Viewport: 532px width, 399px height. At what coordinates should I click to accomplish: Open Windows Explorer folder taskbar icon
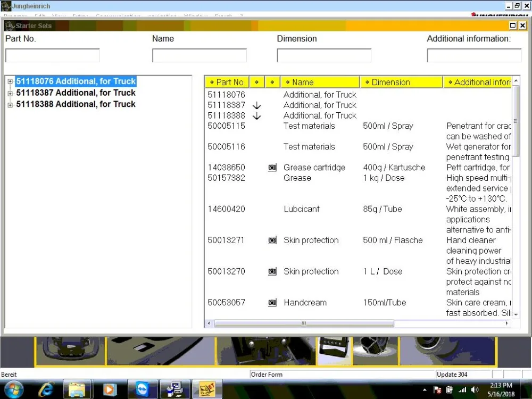coord(77,389)
